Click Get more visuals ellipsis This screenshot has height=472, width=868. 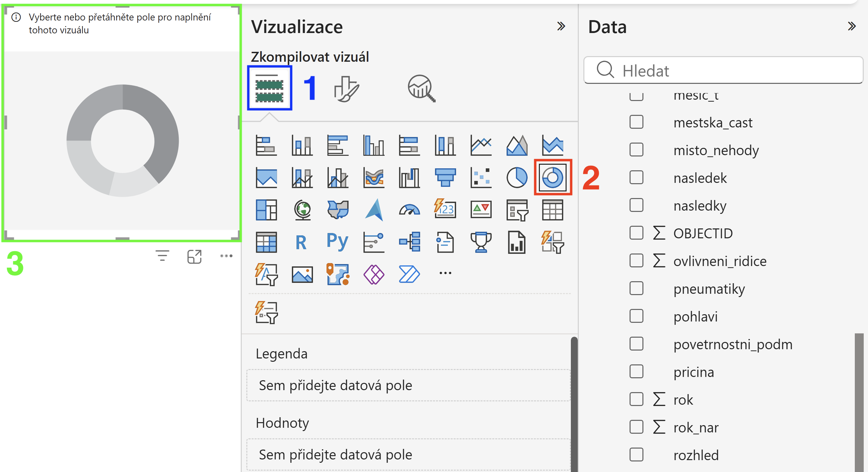445,273
